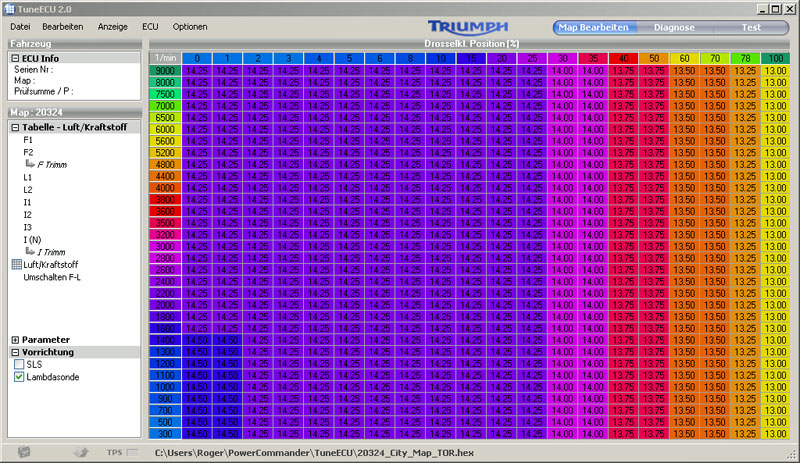Screen dimensions: 800x463
Task: Click the arrow icon next to F Trimm
Action: point(30,164)
